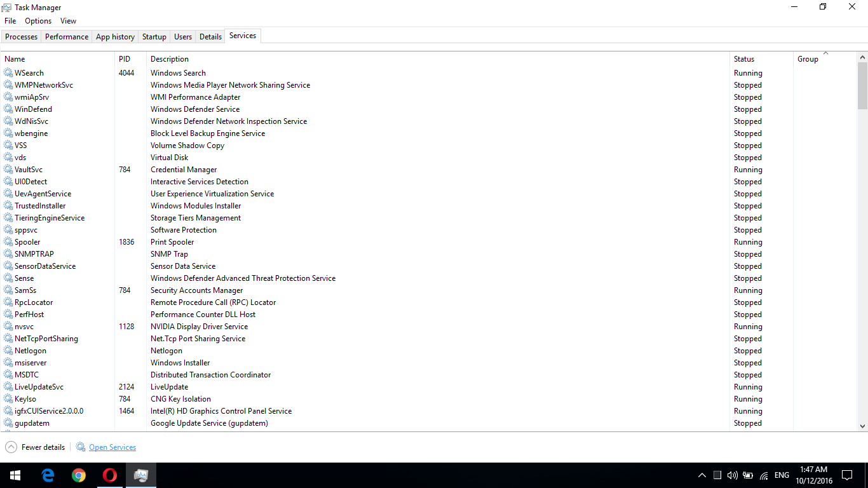
Task: Click the gear icon beside WSearch
Action: tap(8, 73)
